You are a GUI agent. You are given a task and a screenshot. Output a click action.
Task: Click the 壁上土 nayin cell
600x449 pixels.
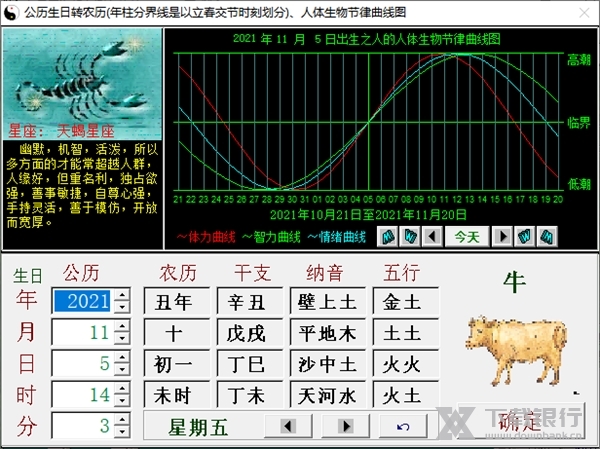pyautogui.click(x=328, y=301)
